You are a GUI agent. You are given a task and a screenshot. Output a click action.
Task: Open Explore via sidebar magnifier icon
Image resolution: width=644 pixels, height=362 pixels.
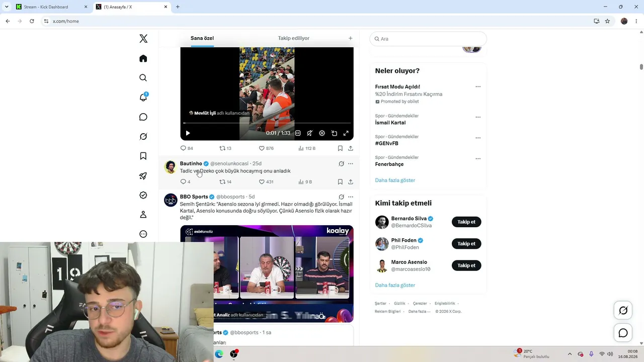tap(143, 78)
